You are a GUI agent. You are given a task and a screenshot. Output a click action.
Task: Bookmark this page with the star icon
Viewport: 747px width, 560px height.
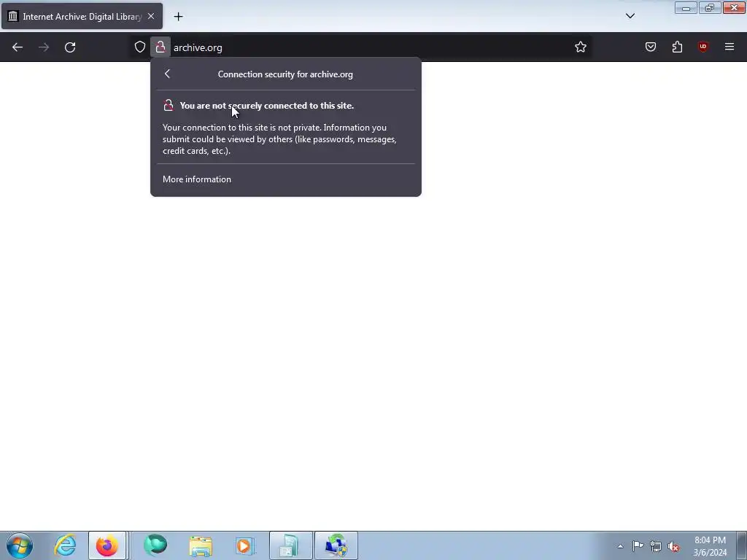[x=580, y=47]
